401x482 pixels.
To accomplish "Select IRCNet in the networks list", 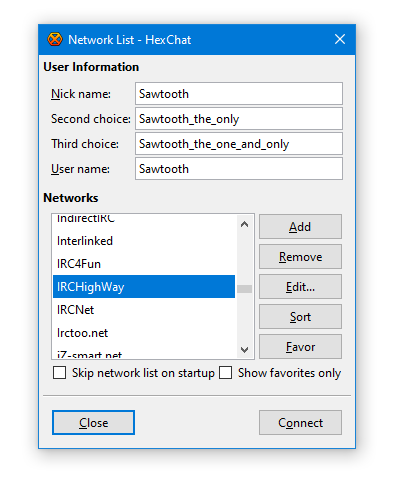I will 144,310.
